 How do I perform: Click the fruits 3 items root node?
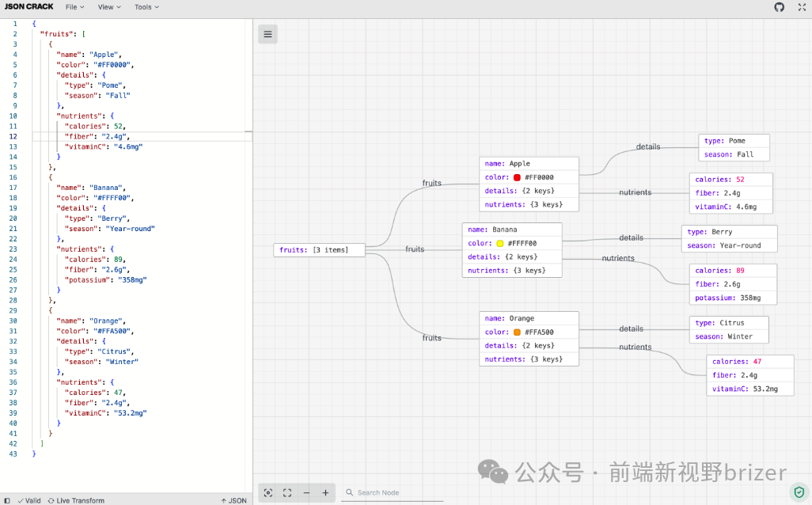(x=318, y=249)
